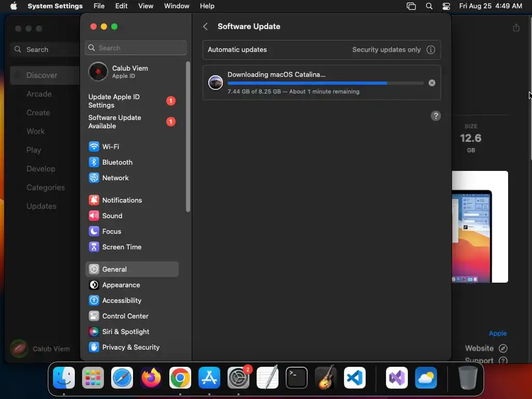
Task: Open Visual Studio from the Dock
Action: 396,378
